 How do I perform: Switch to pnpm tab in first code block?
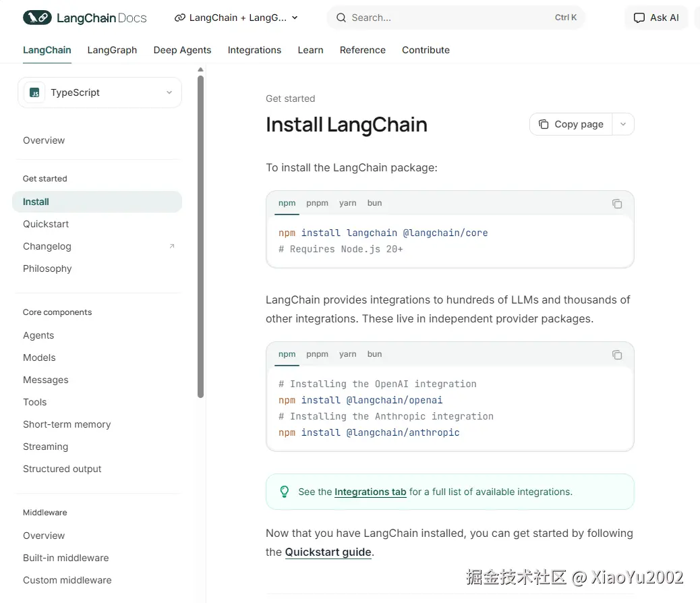tap(317, 203)
